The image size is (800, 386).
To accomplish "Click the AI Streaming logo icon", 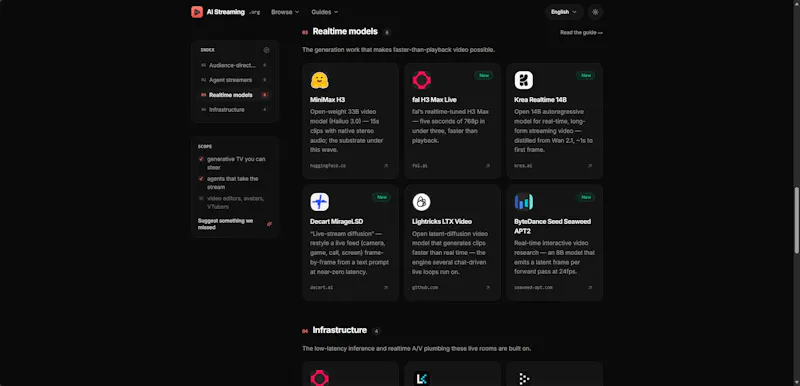I will 197,12.
